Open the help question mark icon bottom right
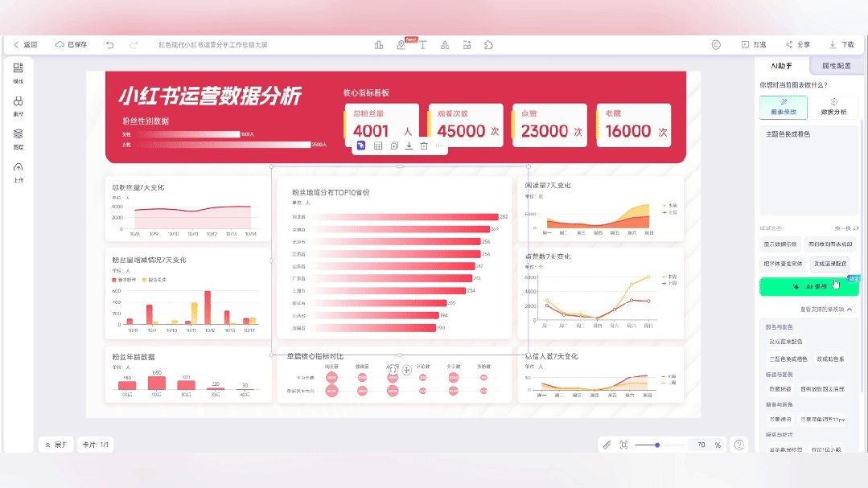868x488 pixels. click(x=739, y=444)
